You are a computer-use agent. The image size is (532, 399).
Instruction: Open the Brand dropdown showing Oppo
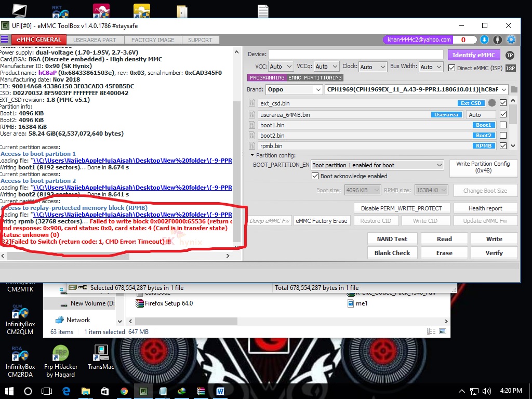[294, 89]
